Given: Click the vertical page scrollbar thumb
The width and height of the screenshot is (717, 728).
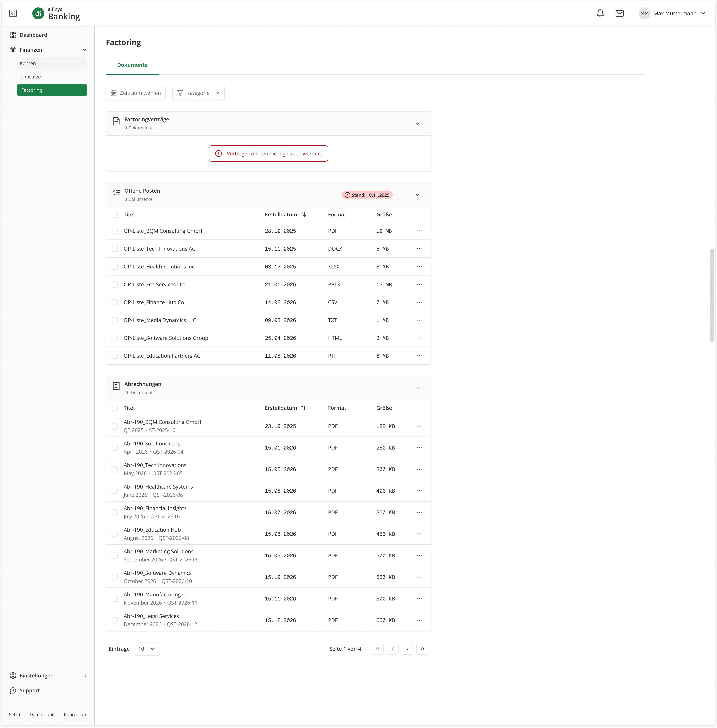Looking at the screenshot, I should [712, 295].
